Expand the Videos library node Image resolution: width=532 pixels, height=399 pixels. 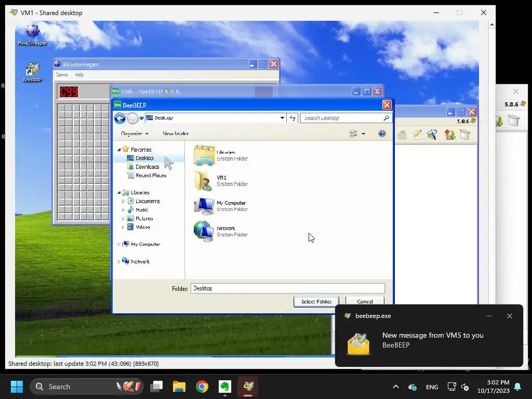[x=123, y=227]
